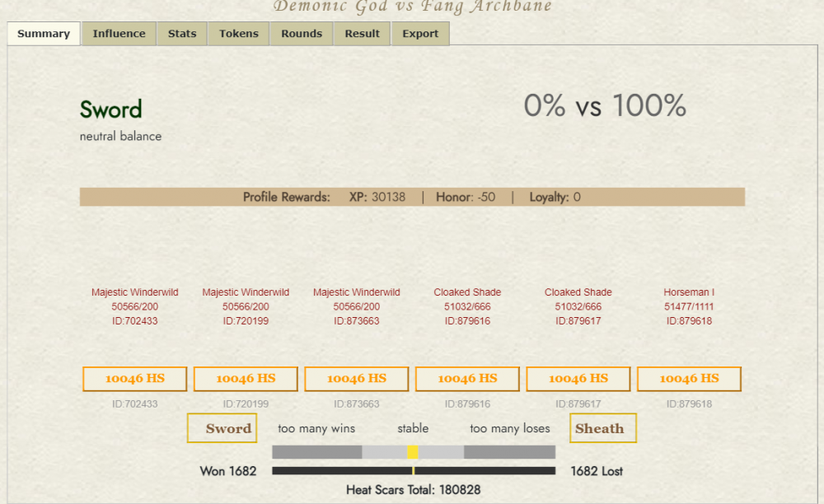Click the dark Won/Lost progress bar

click(x=413, y=471)
